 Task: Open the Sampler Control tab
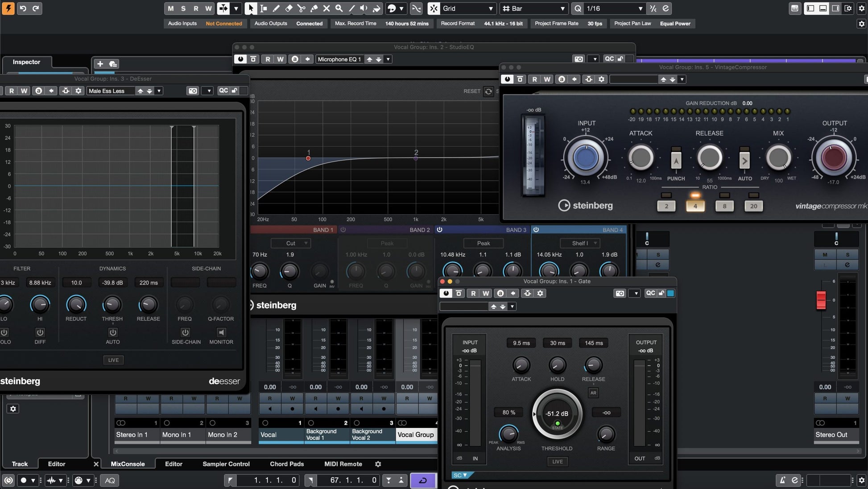[x=226, y=464]
